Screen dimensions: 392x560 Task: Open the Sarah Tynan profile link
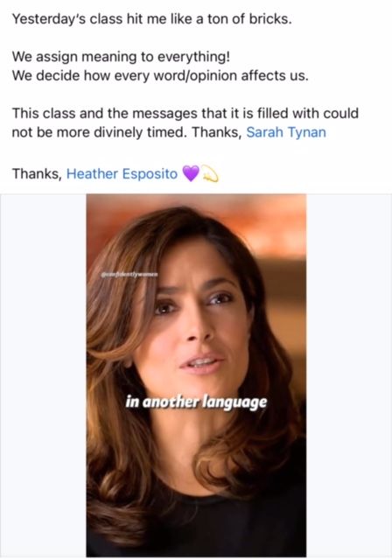click(x=286, y=132)
